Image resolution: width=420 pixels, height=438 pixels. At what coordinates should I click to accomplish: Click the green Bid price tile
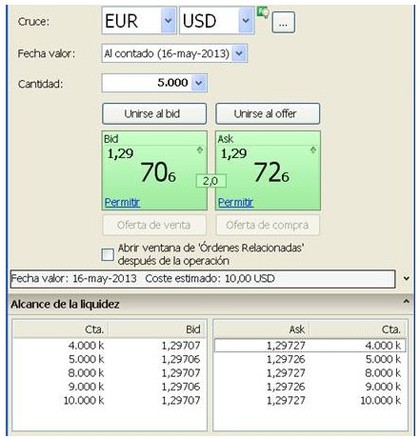(154, 170)
